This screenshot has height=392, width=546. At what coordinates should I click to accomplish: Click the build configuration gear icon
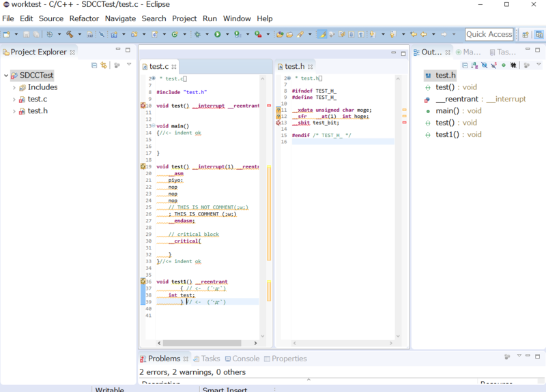tap(50, 34)
